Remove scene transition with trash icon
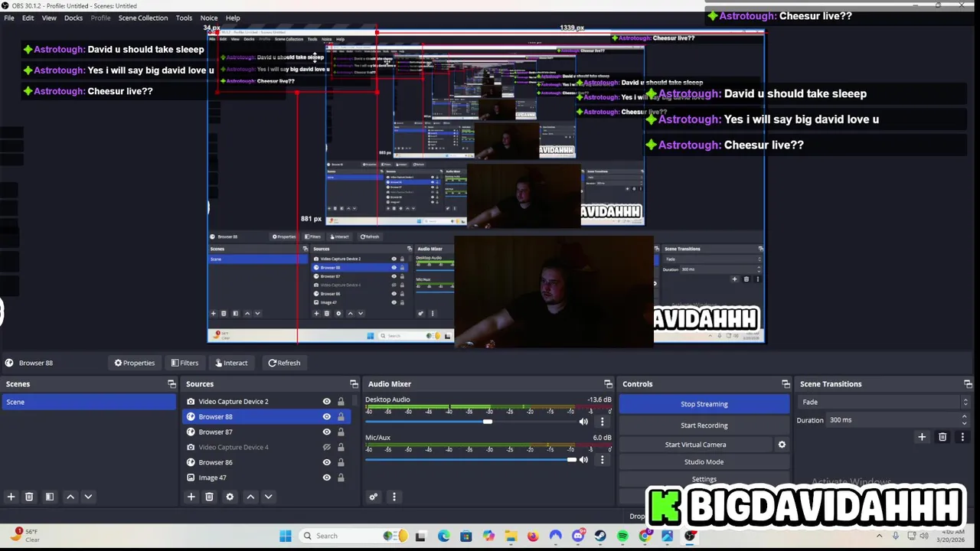 (x=942, y=437)
